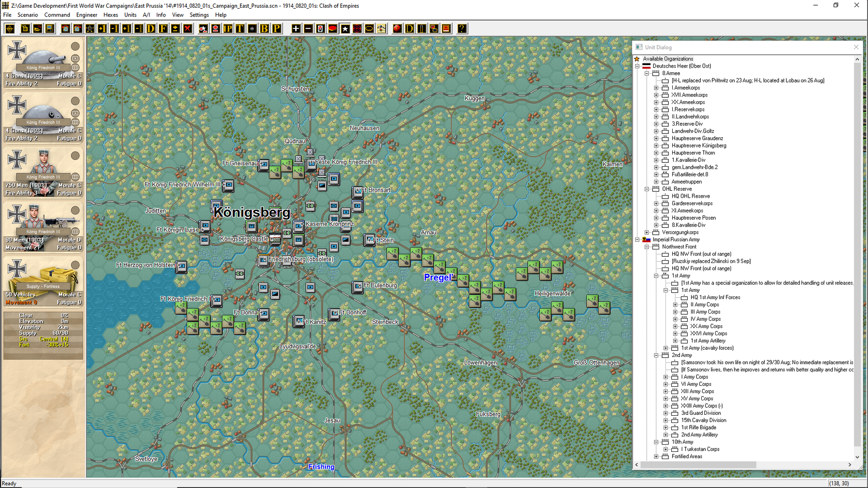Open the File menu

(7, 15)
